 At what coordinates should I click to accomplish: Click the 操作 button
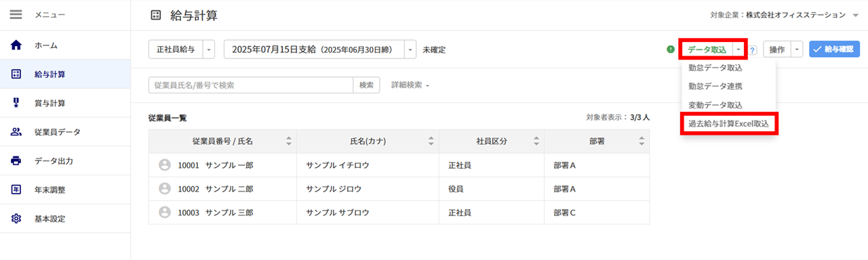(777, 49)
